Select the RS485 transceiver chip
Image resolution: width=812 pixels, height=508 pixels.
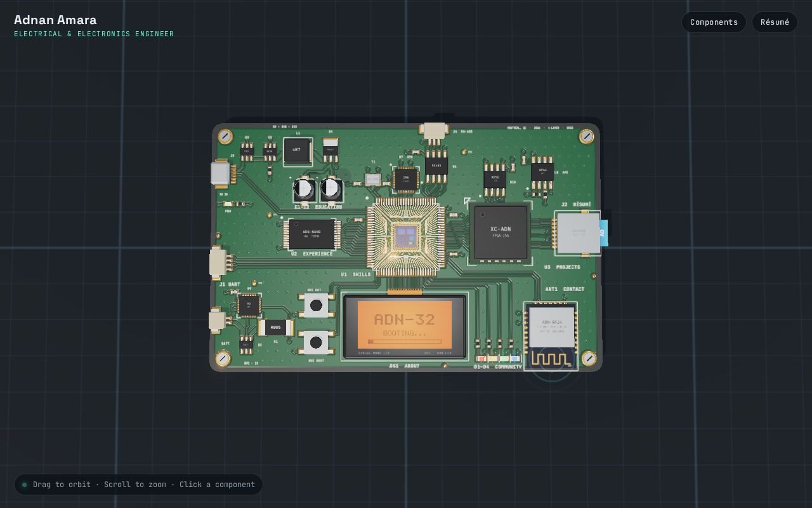coord(436,166)
